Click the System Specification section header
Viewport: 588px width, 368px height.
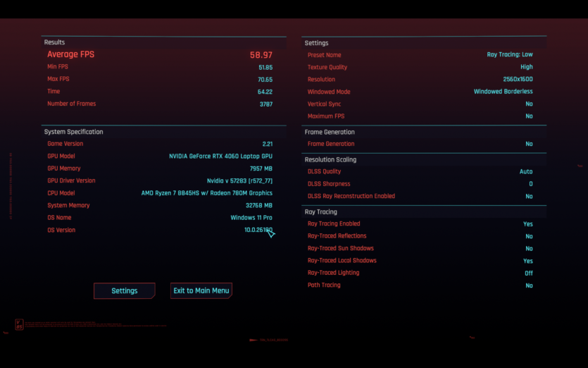[x=73, y=132]
